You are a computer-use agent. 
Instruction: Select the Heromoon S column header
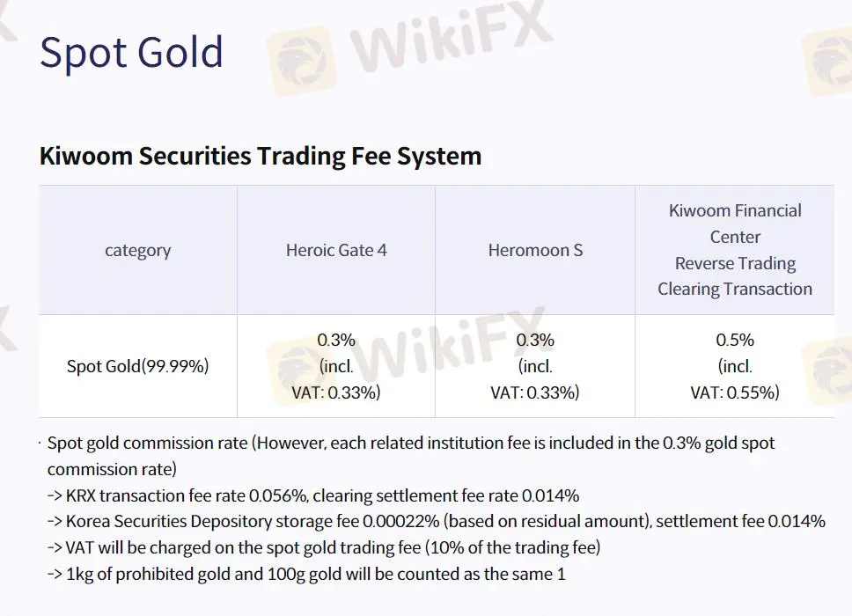[x=535, y=251]
